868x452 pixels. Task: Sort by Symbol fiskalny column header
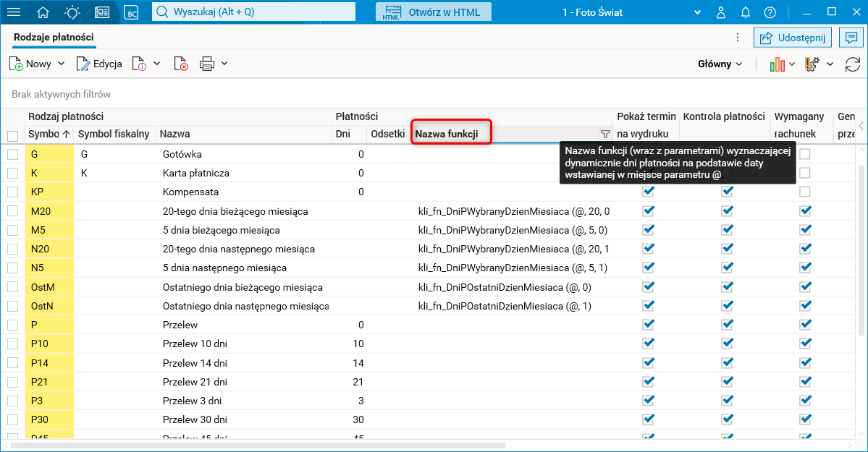(x=114, y=134)
